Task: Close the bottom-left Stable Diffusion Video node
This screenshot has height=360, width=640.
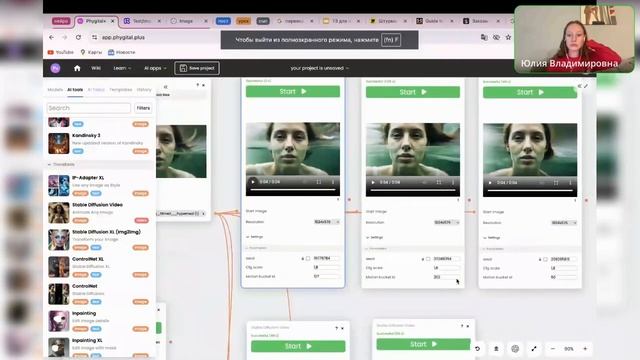Action: click(342, 328)
